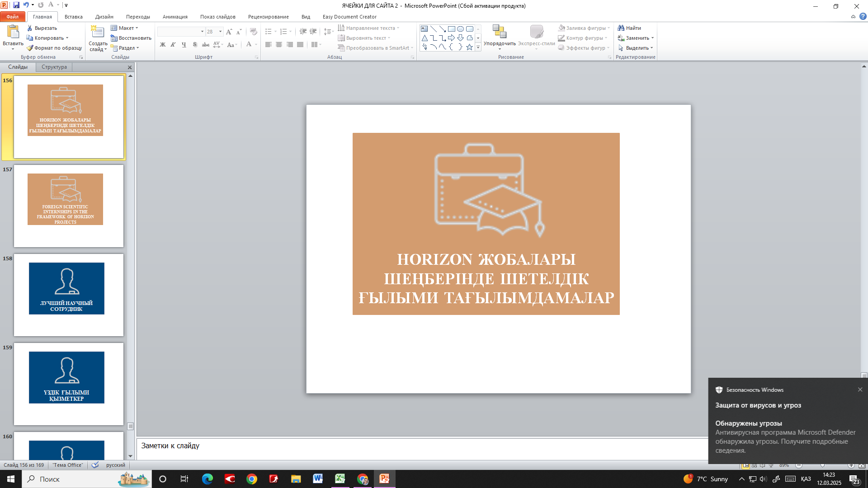Click the Найти binoculars icon
This screenshot has height=488, width=868.
pyautogui.click(x=621, y=28)
